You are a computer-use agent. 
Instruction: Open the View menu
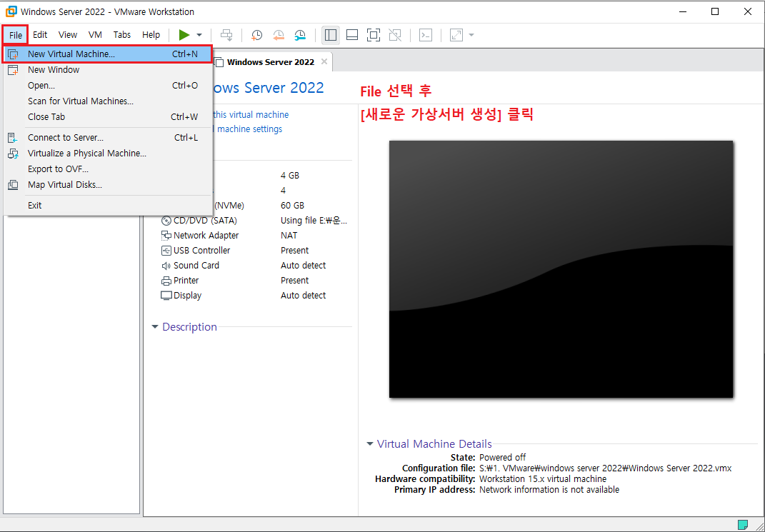[x=68, y=34]
